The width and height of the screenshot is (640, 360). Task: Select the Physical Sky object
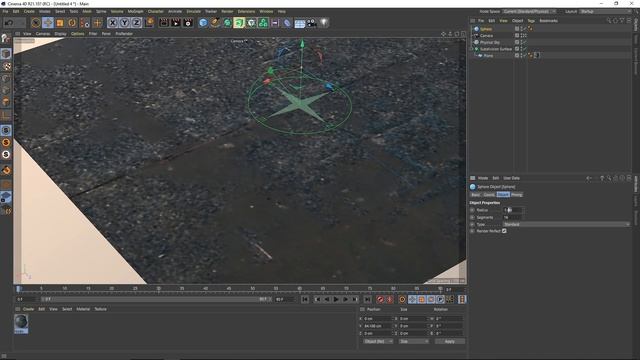[x=490, y=42]
